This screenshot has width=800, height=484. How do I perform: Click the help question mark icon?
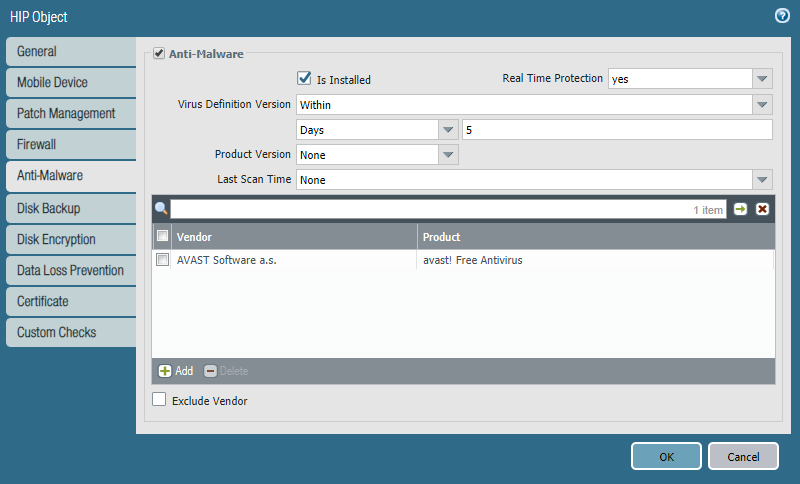click(782, 16)
